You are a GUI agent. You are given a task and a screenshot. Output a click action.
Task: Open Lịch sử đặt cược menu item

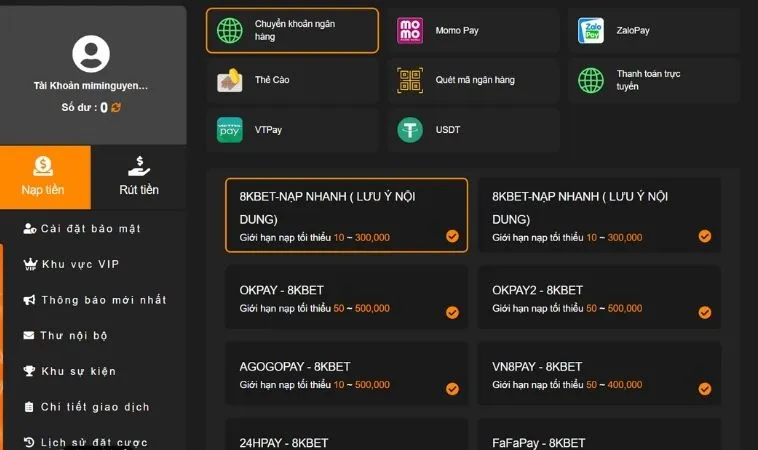(86, 442)
